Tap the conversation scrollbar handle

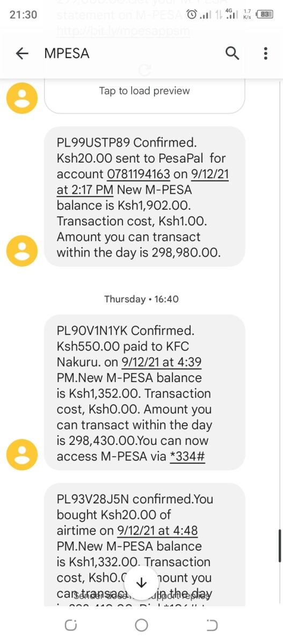pyautogui.click(x=279, y=545)
